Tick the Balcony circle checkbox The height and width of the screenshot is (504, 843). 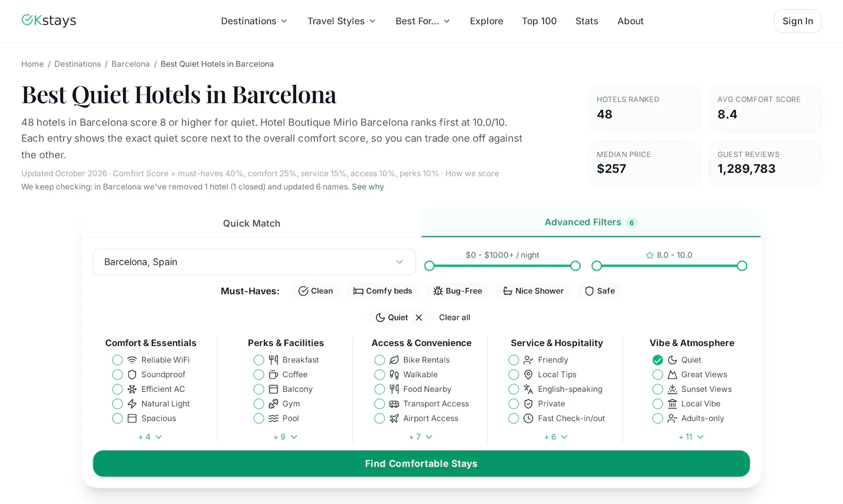point(259,389)
